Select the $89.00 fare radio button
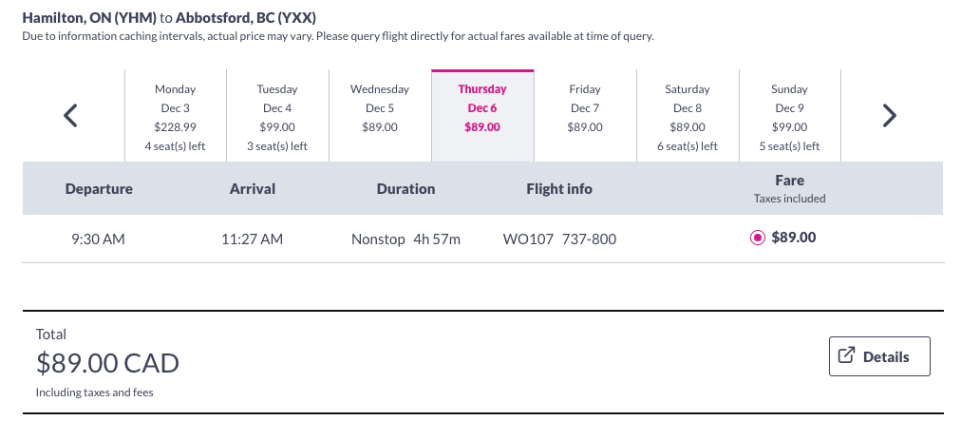Screen dimensions: 980x440 (x=758, y=238)
